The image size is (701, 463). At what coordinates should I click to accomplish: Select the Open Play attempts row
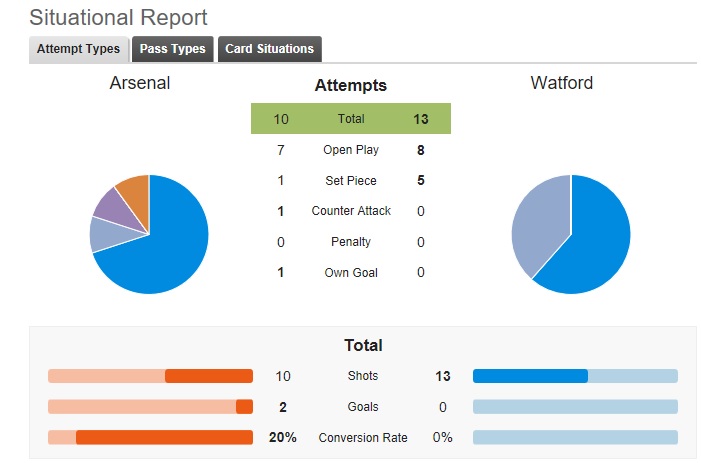click(351, 150)
